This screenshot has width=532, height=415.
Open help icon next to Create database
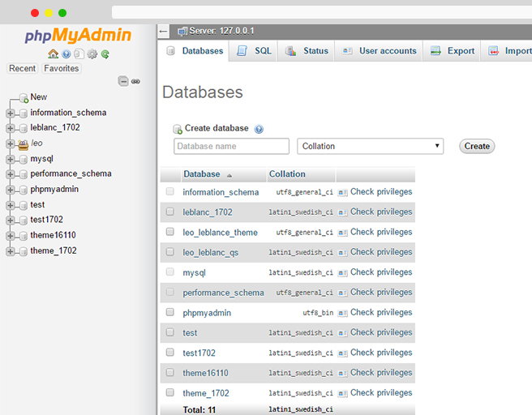point(259,129)
